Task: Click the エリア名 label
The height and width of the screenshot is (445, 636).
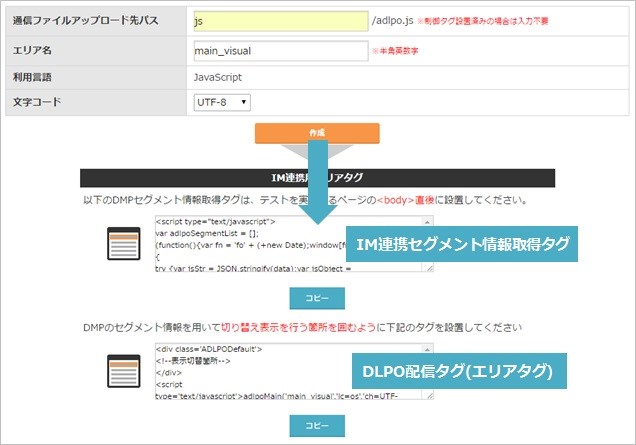Action: [x=32, y=50]
